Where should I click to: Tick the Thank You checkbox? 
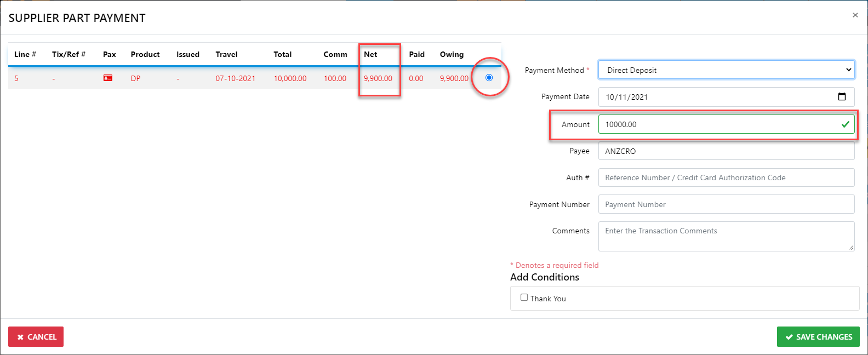[524, 297]
